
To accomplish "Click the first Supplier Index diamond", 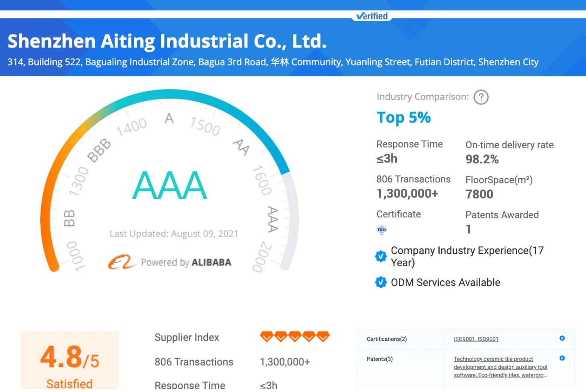I will coord(267,336).
